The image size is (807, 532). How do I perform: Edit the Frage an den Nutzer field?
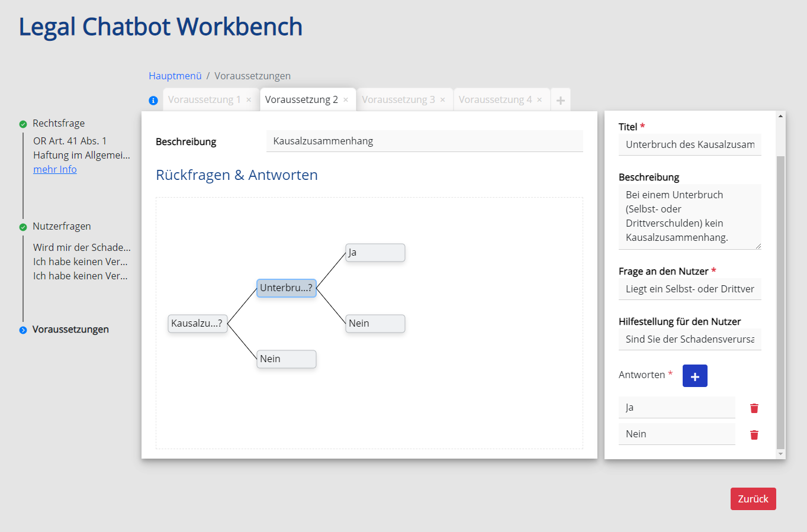(x=690, y=289)
